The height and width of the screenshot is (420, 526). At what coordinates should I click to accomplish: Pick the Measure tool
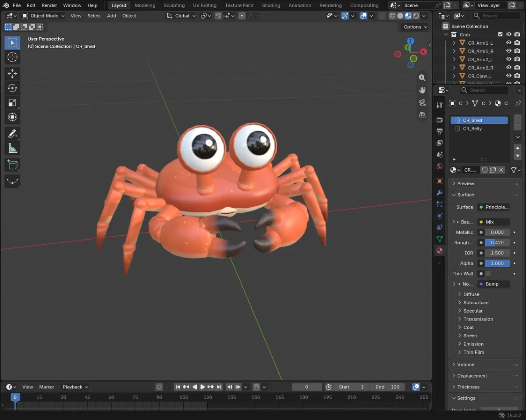(x=12, y=148)
